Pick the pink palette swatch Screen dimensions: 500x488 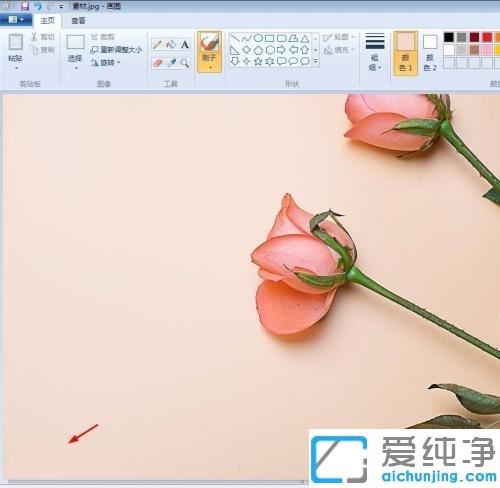487,50
